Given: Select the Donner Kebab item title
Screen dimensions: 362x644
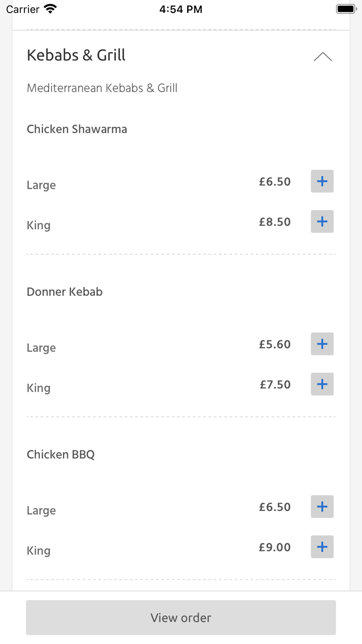Looking at the screenshot, I should point(65,291).
